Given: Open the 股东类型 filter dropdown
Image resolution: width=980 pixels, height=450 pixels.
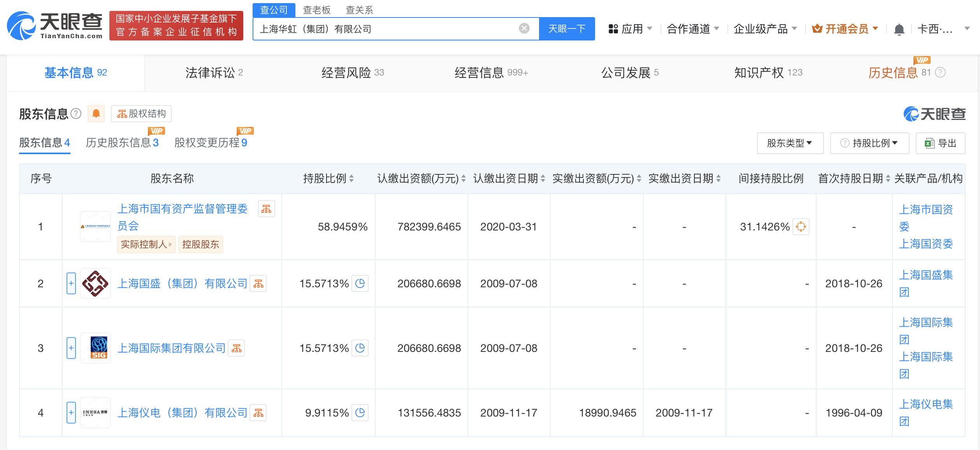Looking at the screenshot, I should click(x=790, y=143).
